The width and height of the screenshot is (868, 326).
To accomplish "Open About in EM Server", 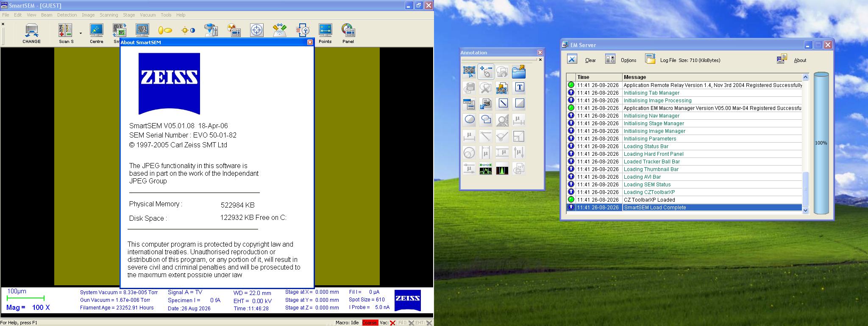I will point(800,60).
